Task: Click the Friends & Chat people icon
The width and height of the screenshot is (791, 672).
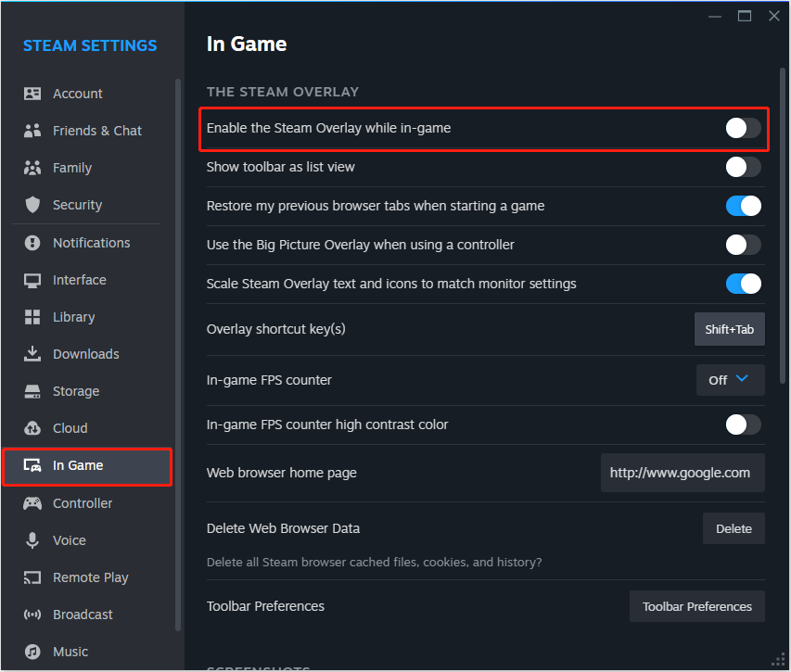Action: [x=32, y=131]
